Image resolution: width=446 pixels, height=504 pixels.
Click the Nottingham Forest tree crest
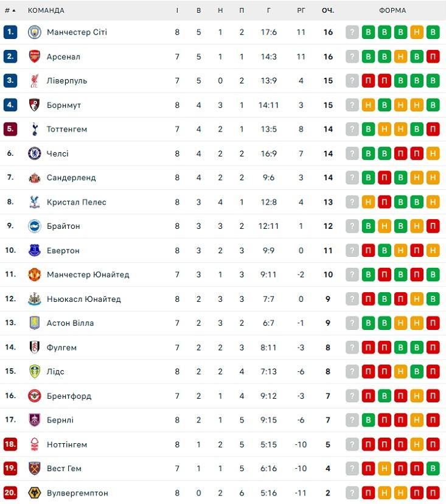[x=35, y=444]
